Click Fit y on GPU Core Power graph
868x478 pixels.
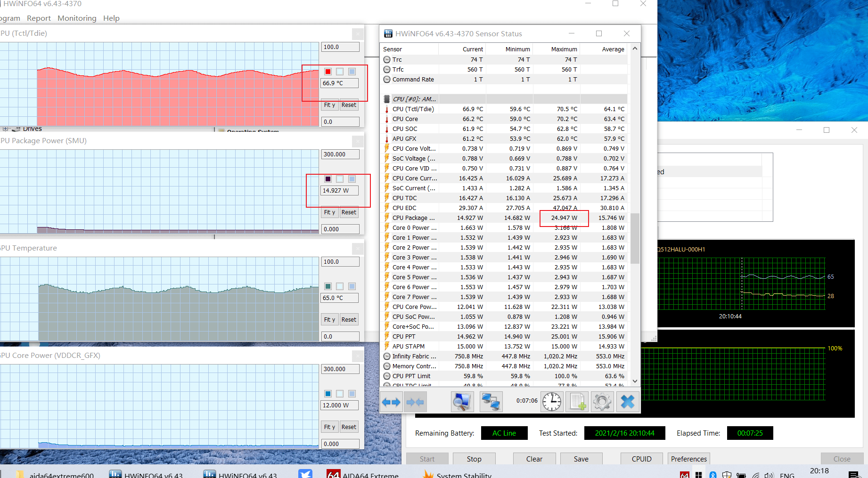(x=329, y=427)
